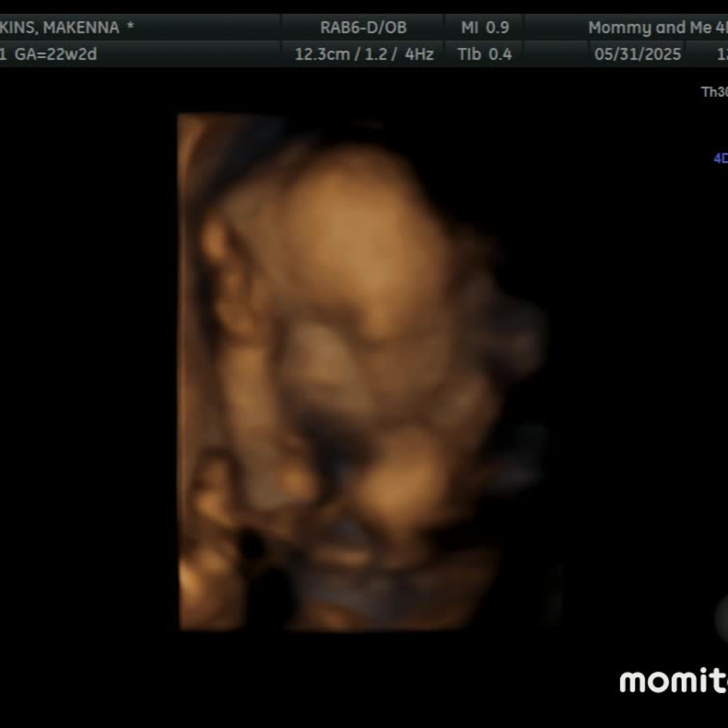Click the 1.2 value in header
The width and height of the screenshot is (728, 728).
tap(374, 54)
